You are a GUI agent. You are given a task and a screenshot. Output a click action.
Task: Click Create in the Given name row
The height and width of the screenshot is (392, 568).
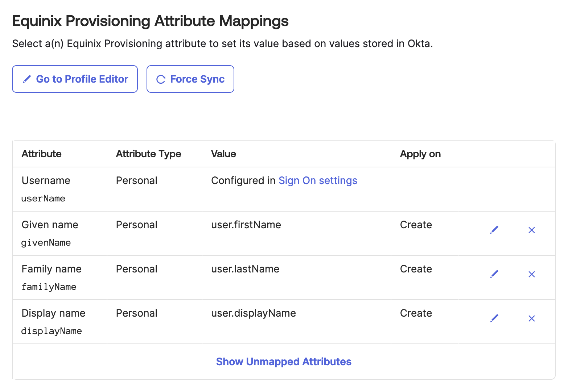(x=416, y=225)
